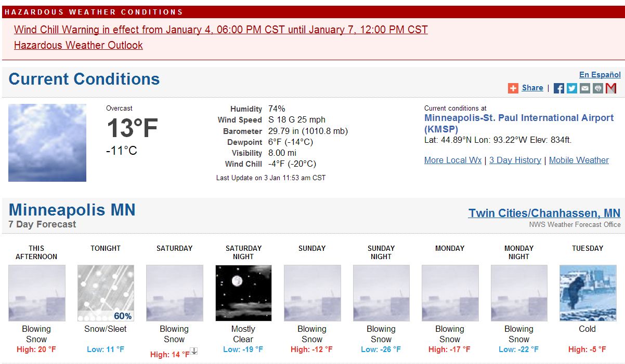Click the email envelope share icon

coord(585,88)
